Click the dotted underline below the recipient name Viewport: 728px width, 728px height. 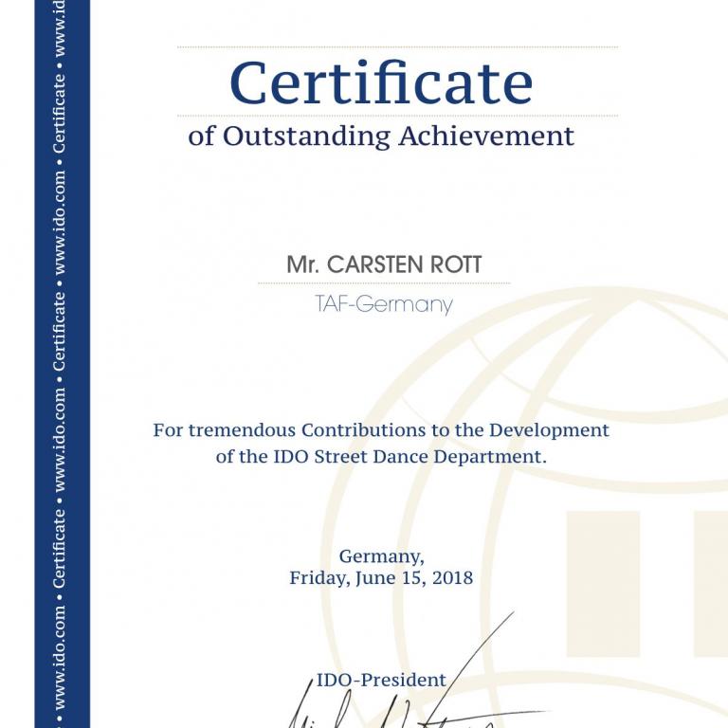tap(384, 283)
